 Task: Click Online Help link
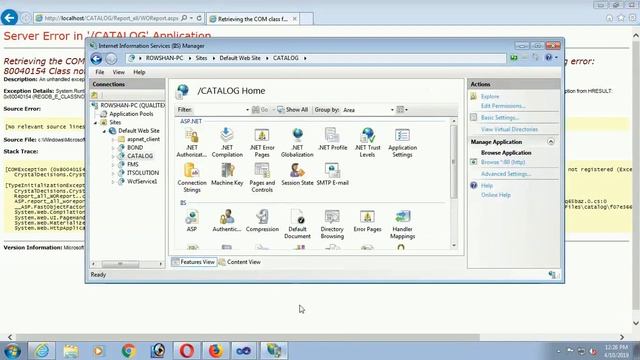[496, 195]
